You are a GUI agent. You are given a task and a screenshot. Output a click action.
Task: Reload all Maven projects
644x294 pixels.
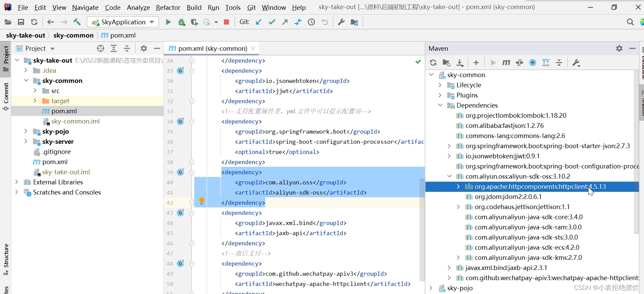pos(433,63)
